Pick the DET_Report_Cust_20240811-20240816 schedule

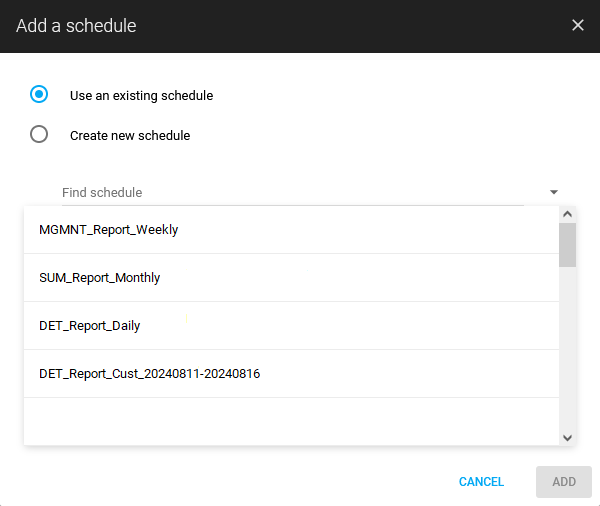coord(150,374)
